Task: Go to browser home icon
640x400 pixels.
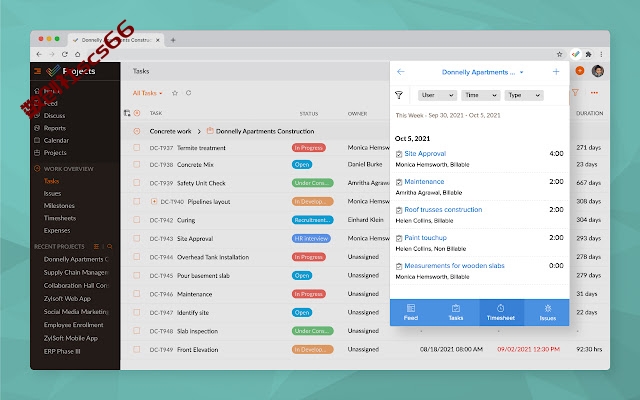Action: coord(78,54)
